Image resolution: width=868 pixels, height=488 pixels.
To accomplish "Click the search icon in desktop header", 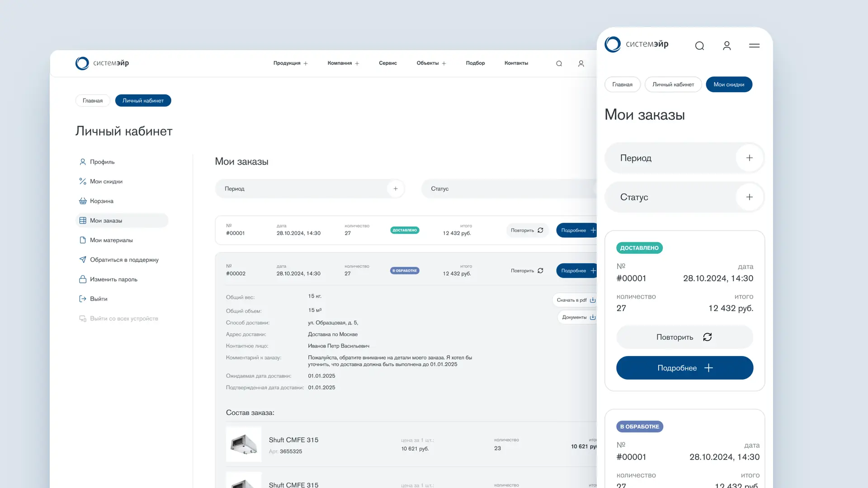I will [x=559, y=64].
